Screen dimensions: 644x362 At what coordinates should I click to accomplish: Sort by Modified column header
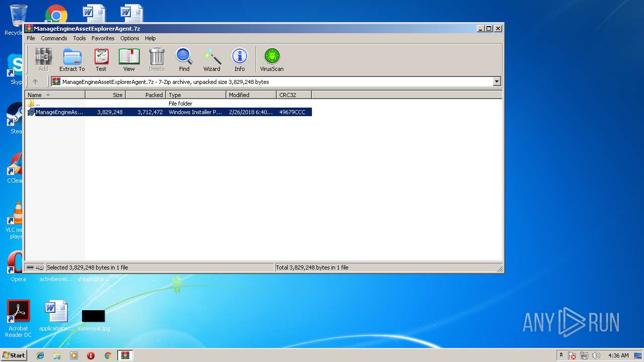point(252,95)
